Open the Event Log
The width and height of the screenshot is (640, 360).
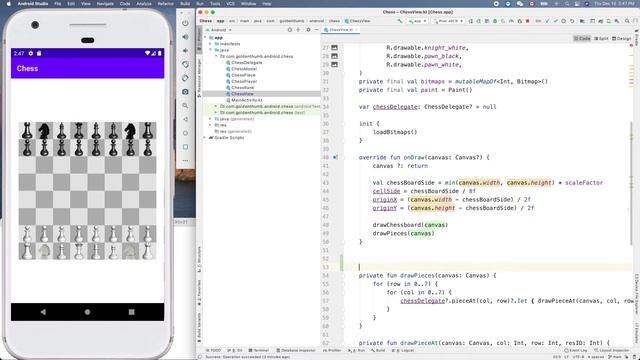(x=576, y=350)
